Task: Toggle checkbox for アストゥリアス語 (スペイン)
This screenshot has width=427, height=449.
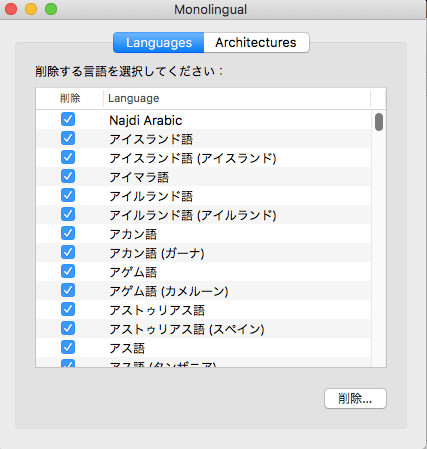Action: [x=68, y=328]
